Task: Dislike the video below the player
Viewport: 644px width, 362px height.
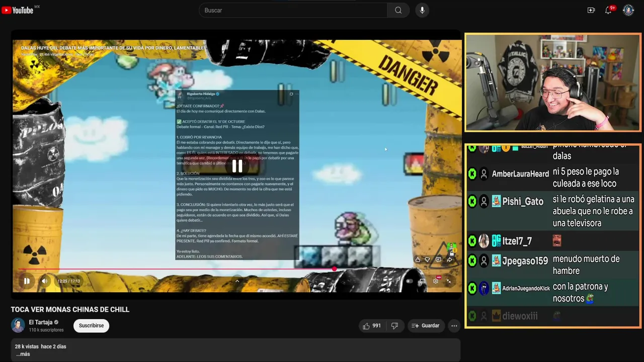Action: (x=395, y=326)
